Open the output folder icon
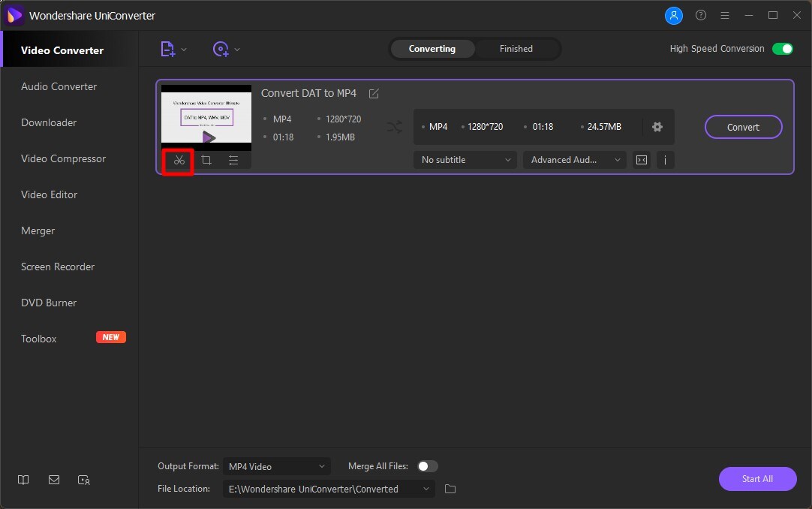The width and height of the screenshot is (812, 509). pyautogui.click(x=450, y=489)
